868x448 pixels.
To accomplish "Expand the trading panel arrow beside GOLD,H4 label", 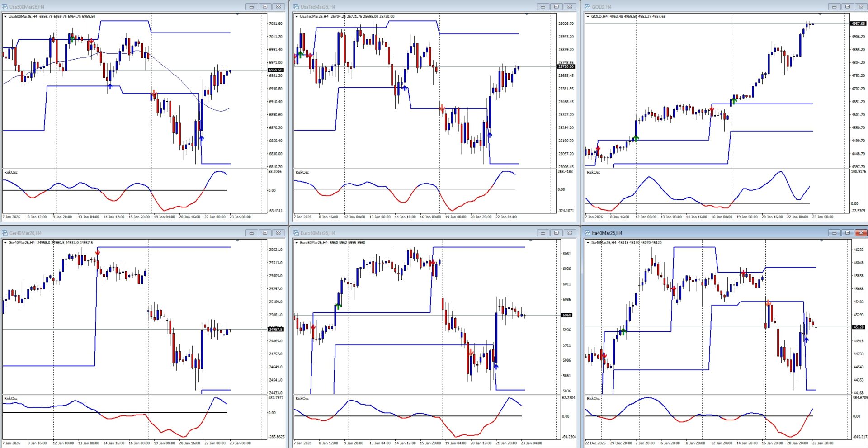I will (588, 17).
